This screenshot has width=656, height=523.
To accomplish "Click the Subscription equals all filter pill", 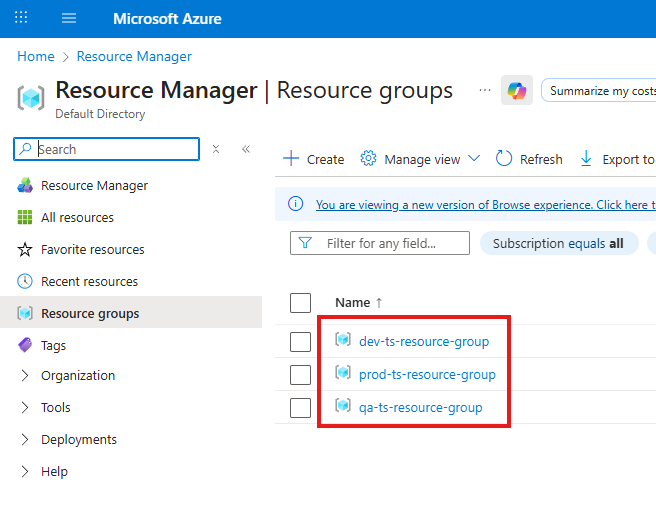I will pyautogui.click(x=559, y=243).
